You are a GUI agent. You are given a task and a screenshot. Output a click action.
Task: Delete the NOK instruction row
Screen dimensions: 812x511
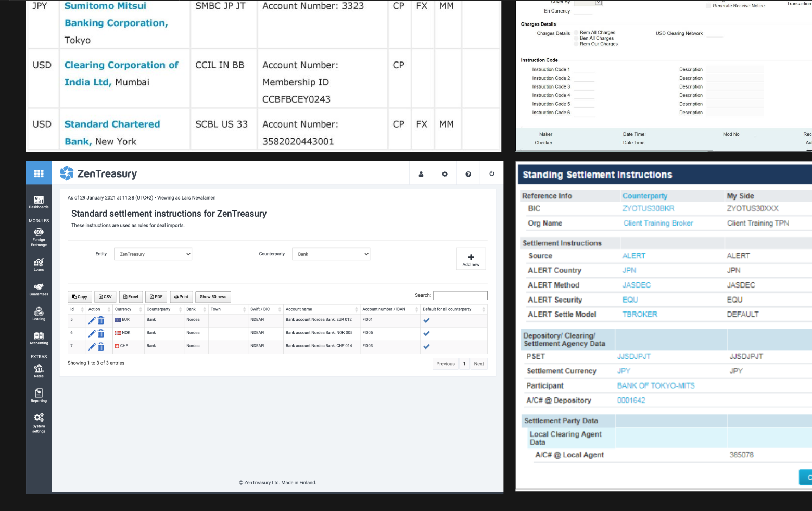(101, 333)
